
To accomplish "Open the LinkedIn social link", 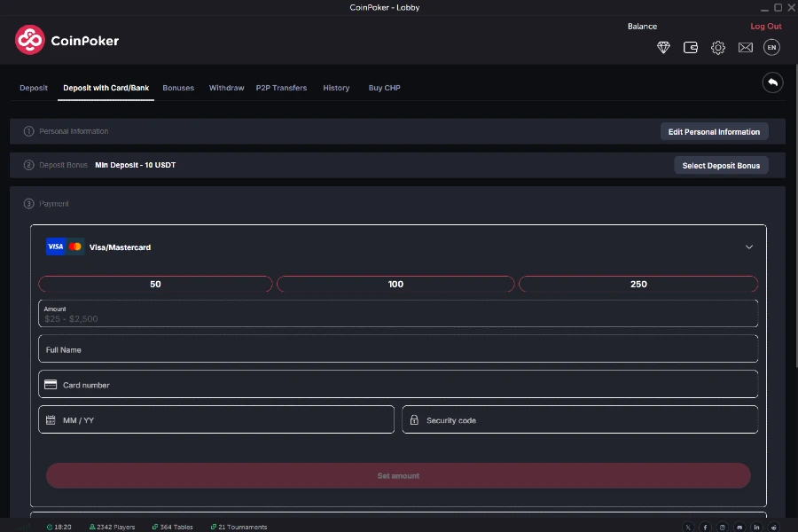I will [x=756, y=527].
